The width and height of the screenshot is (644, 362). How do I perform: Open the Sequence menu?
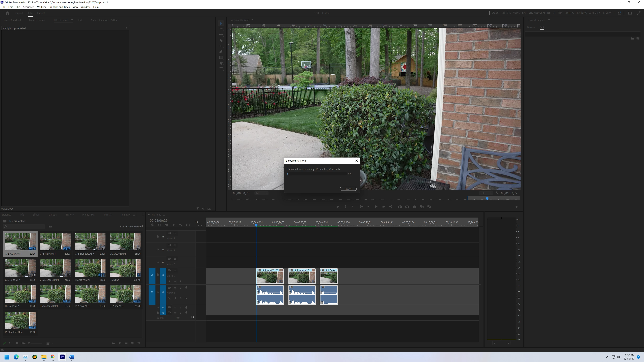(x=28, y=7)
